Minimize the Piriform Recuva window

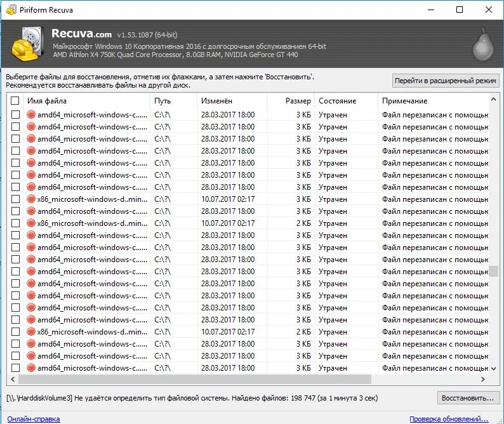tap(431, 10)
